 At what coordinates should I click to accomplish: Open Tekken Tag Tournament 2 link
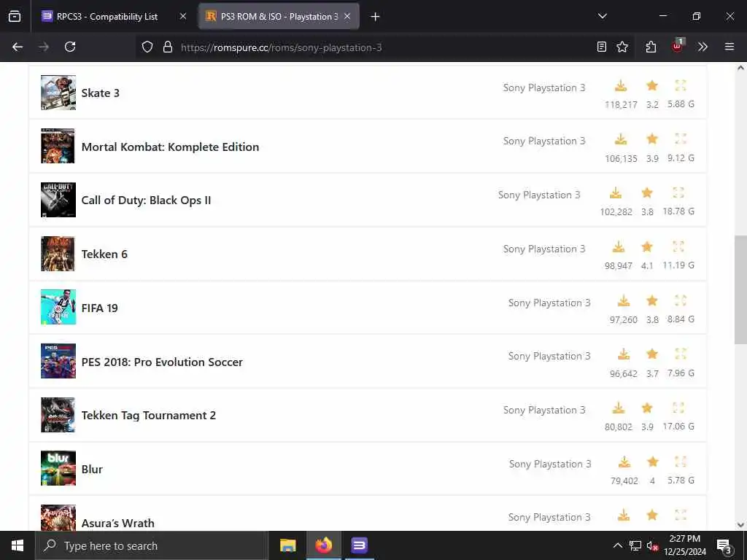[x=149, y=416]
